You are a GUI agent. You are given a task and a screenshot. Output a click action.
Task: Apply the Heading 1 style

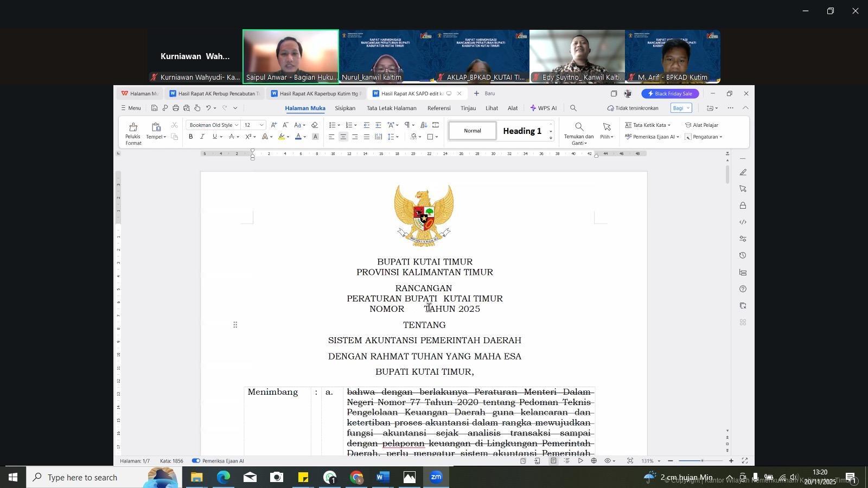(x=522, y=131)
